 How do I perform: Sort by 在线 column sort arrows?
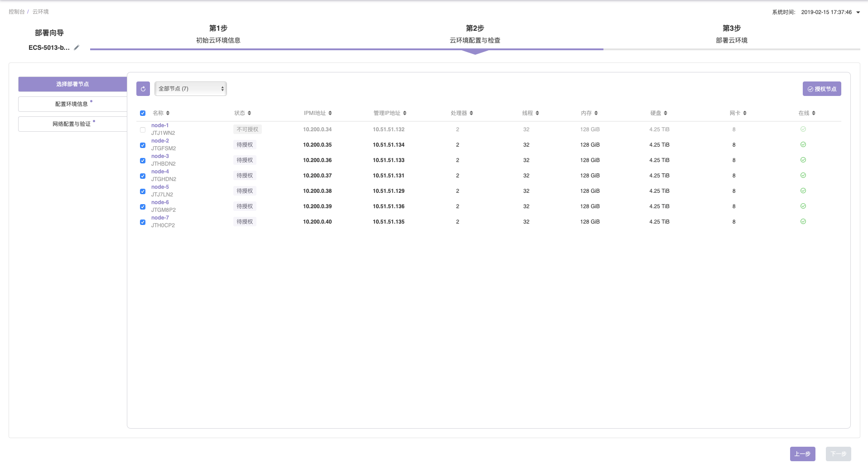pos(814,113)
